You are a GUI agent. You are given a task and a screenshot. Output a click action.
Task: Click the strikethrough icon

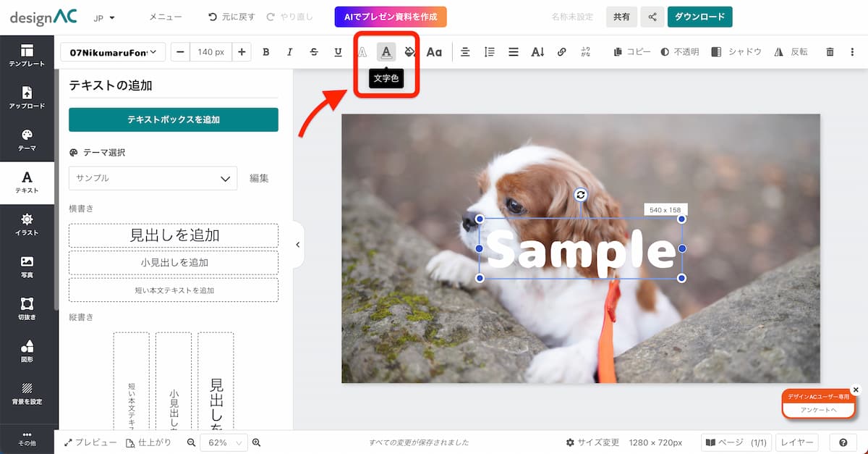coord(314,52)
